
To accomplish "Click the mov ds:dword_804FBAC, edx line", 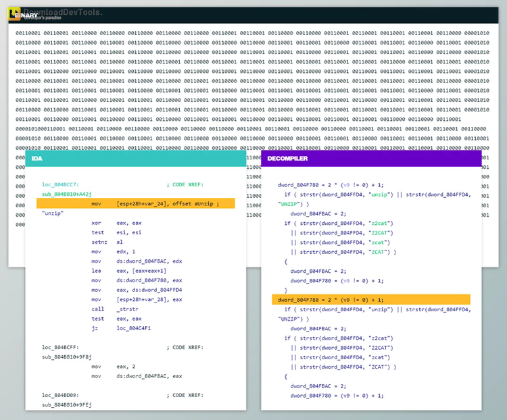I will pos(137,261).
